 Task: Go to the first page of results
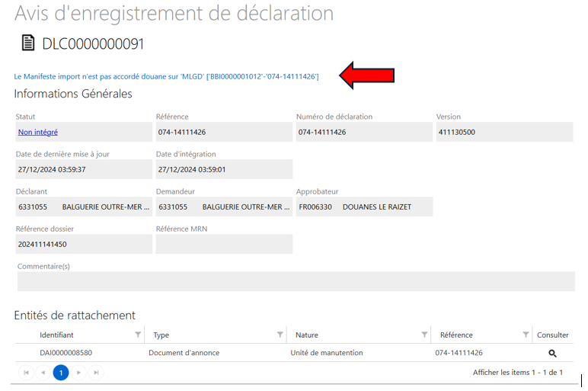click(26, 373)
